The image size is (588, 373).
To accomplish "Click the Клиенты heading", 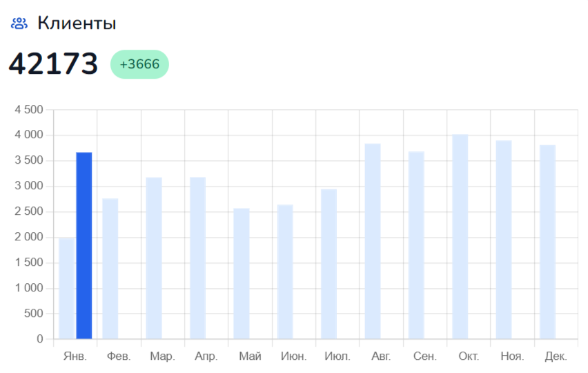I will (77, 23).
